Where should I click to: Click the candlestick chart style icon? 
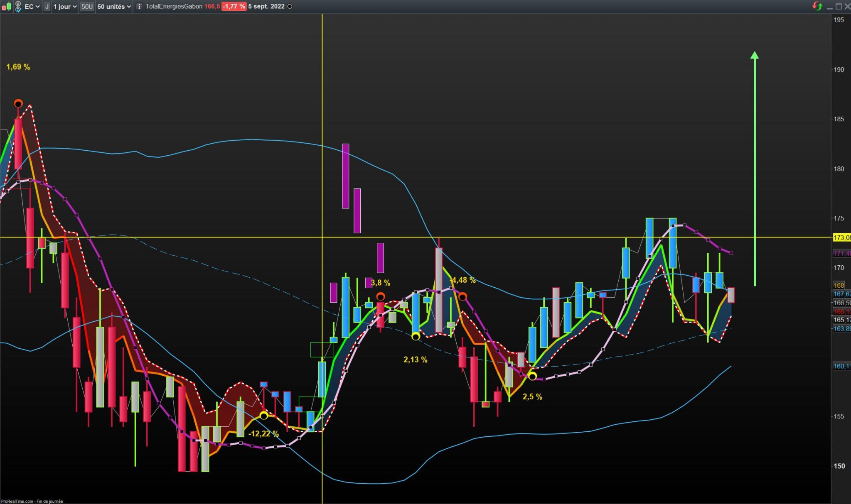coord(7,7)
